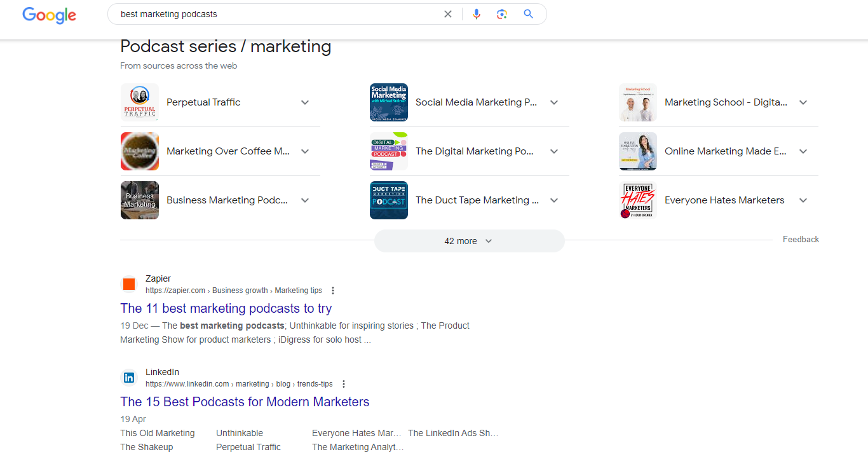Expand the Perpetual Traffic entry
This screenshot has width=868, height=459.
point(305,102)
